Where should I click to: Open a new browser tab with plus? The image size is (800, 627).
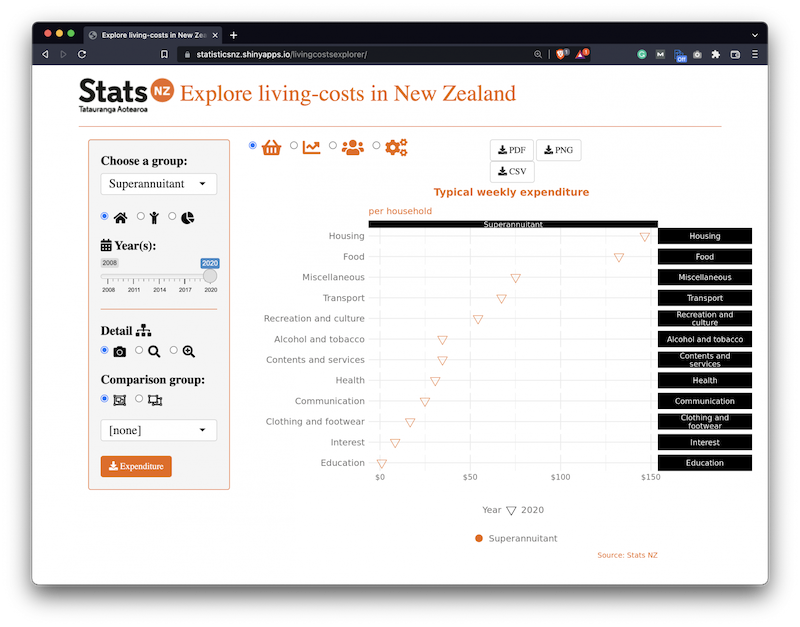234,35
